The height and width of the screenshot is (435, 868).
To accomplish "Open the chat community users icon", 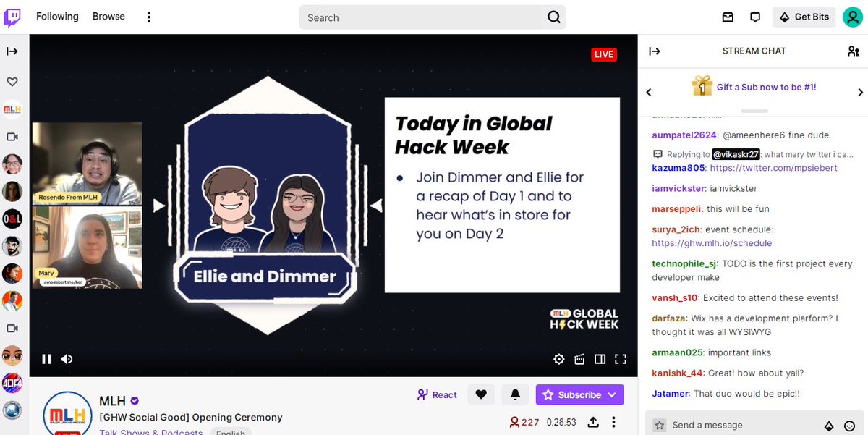I will [x=854, y=51].
